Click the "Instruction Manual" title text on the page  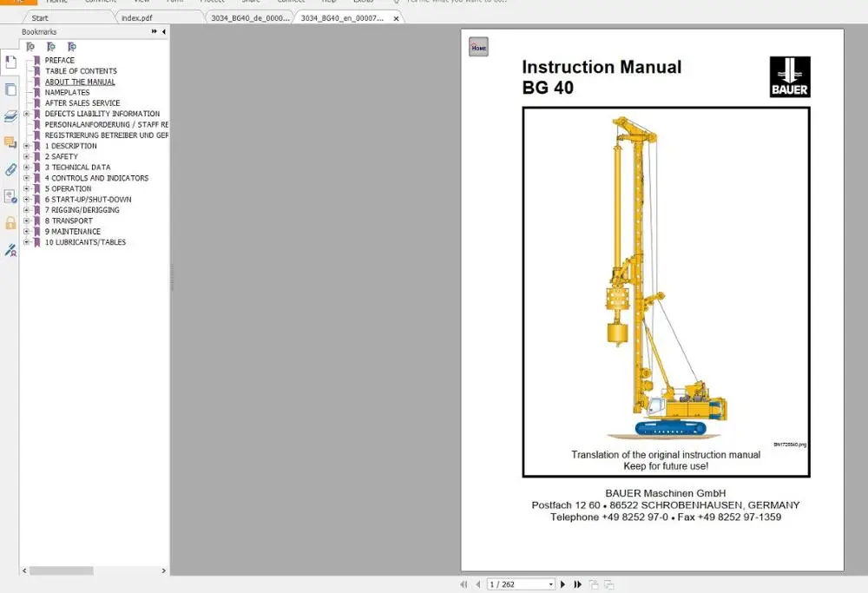point(602,67)
